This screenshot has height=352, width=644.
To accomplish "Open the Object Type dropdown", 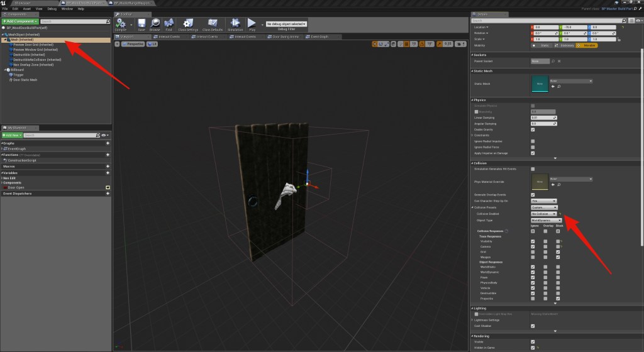I will pos(546,220).
